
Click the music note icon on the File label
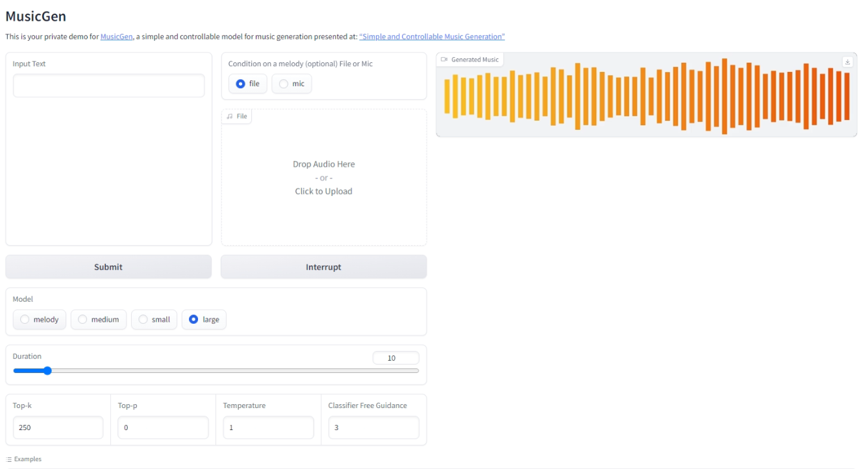click(x=230, y=116)
